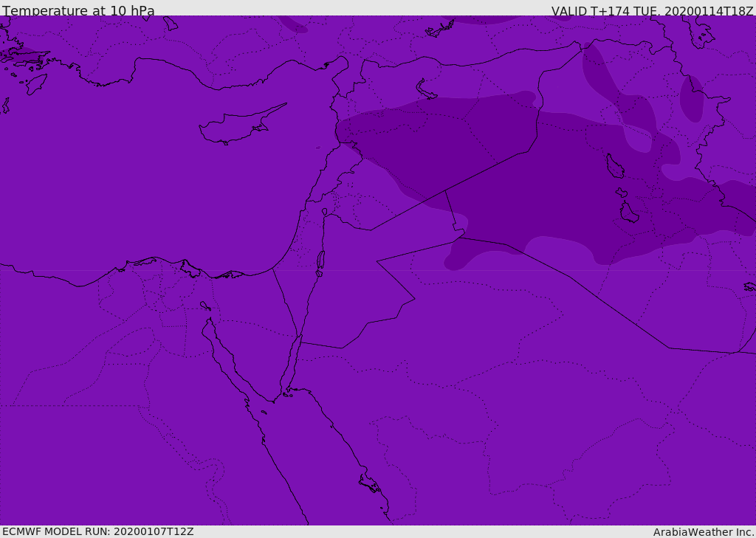Click the 'VALID T+174 TUE. 20200114T18Z' label
This screenshot has height=538, width=756.
[653, 10]
